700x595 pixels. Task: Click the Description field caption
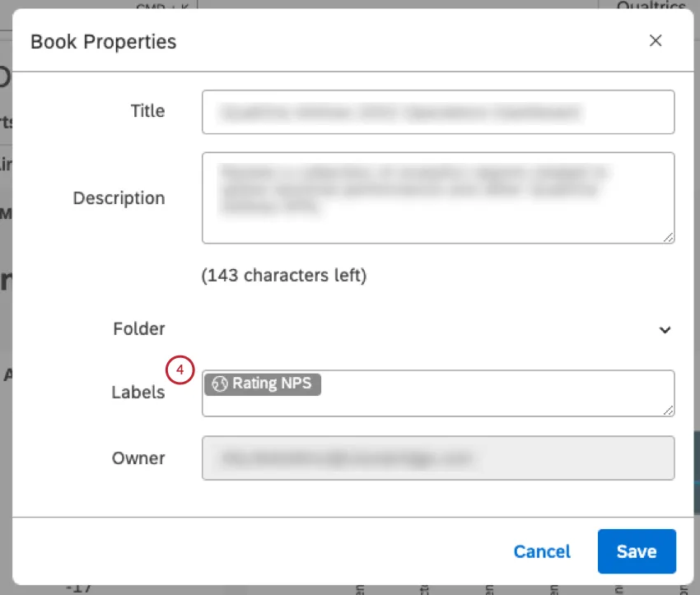[119, 198]
